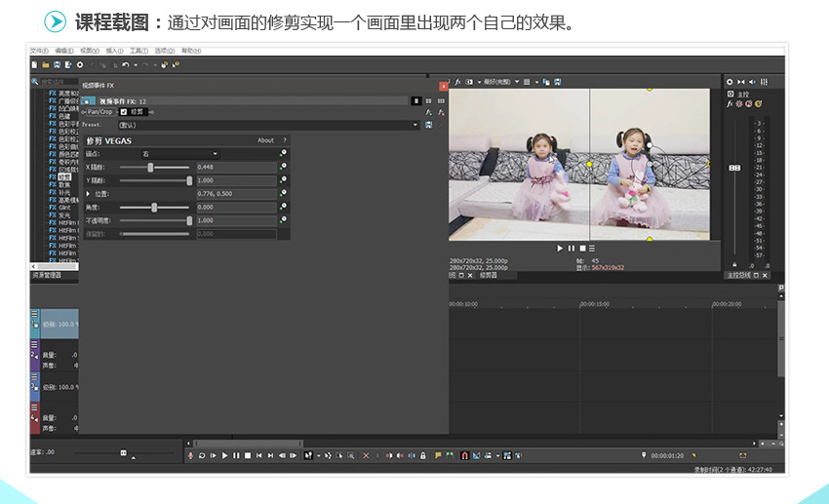Click the 位置 value field 0.776, 0.500

pos(236,194)
